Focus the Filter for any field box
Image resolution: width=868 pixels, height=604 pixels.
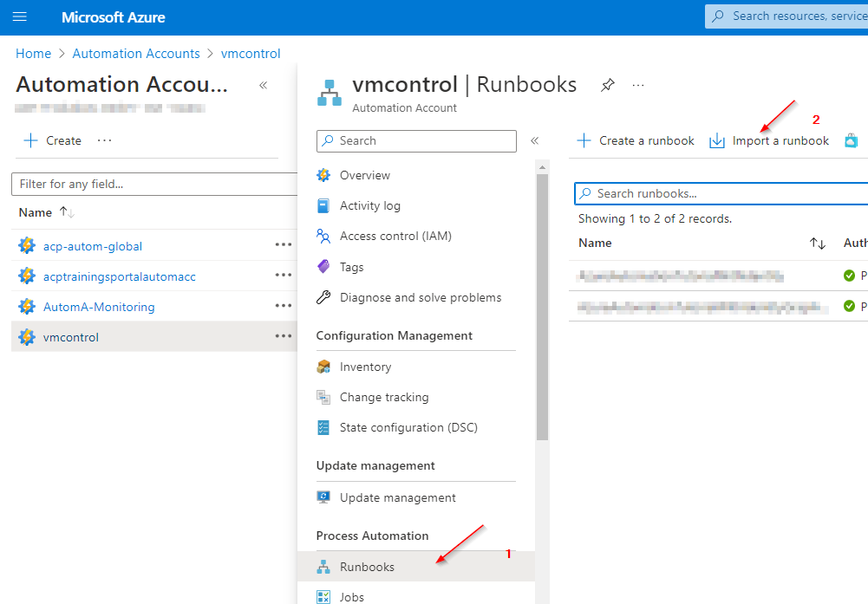[154, 184]
